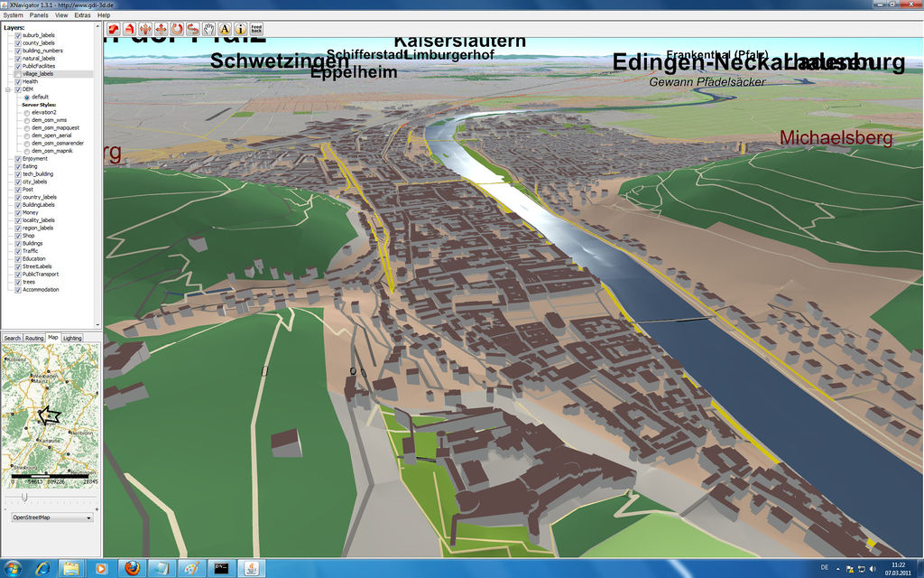Click the circular rotate arrow icon

178,29
